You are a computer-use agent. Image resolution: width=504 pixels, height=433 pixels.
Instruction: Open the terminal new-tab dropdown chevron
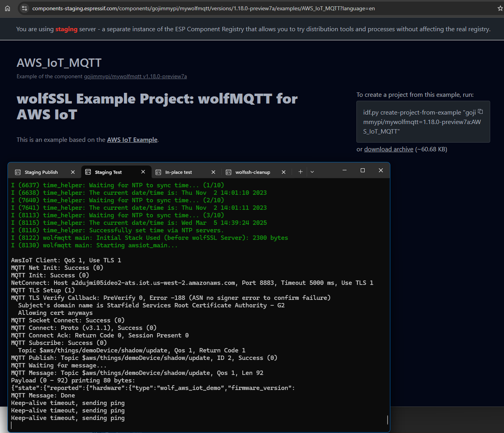312,172
